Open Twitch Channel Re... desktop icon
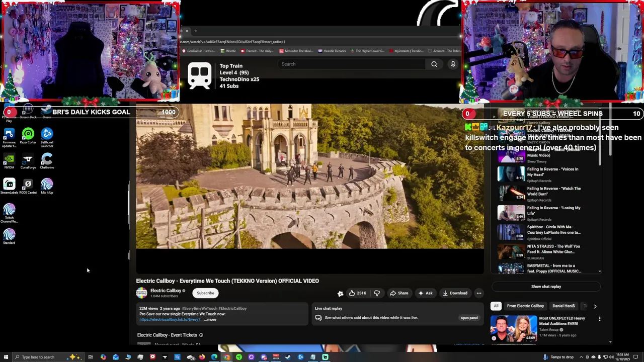Screen dimensions: 644x362 pyautogui.click(x=9, y=214)
